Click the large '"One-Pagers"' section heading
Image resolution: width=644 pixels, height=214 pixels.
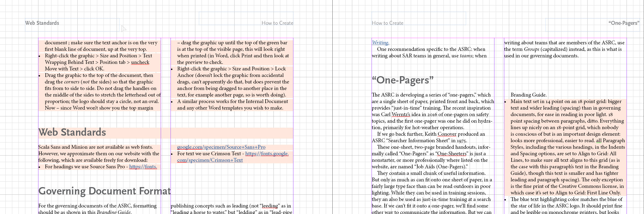(403, 80)
